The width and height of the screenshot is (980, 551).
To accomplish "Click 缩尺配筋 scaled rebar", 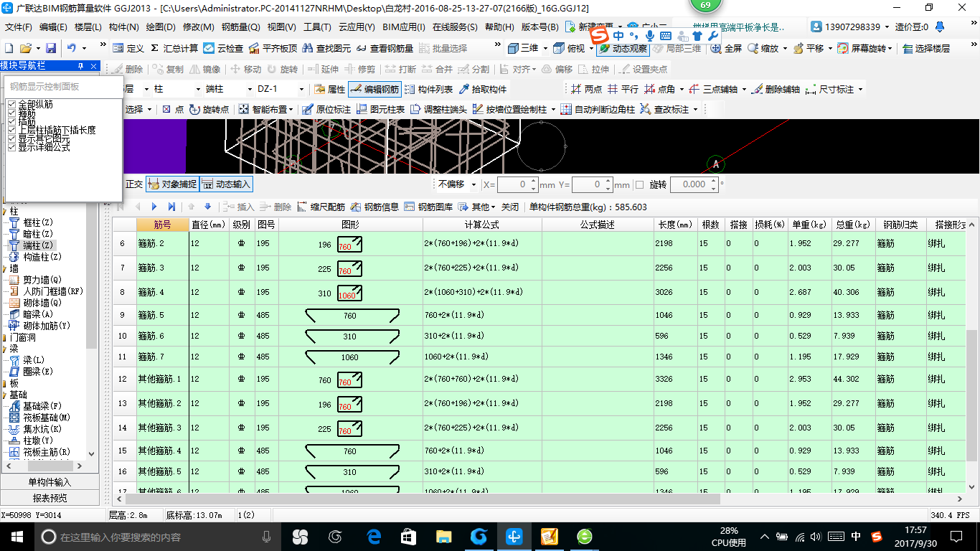I will (x=321, y=207).
